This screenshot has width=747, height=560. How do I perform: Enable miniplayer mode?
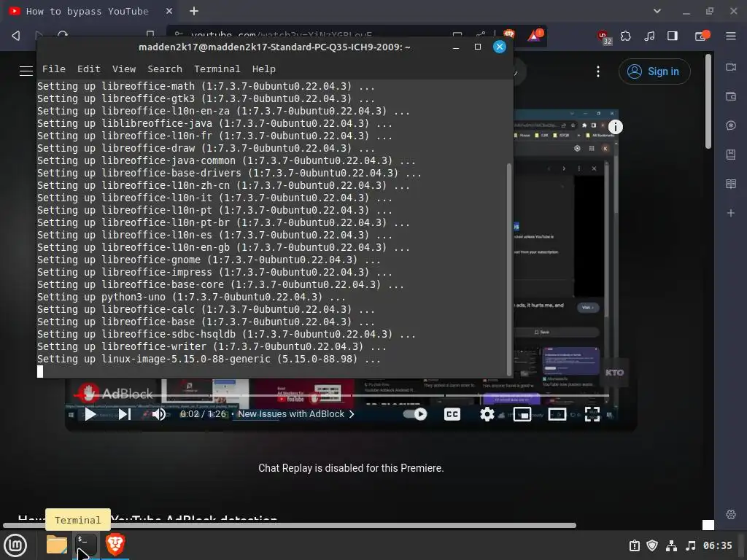[522, 414]
